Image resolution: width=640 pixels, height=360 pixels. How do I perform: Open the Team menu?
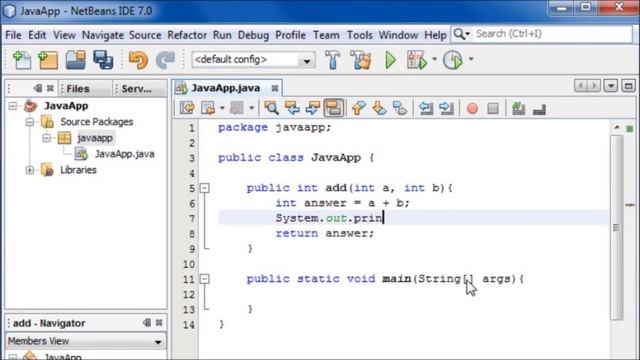click(326, 35)
